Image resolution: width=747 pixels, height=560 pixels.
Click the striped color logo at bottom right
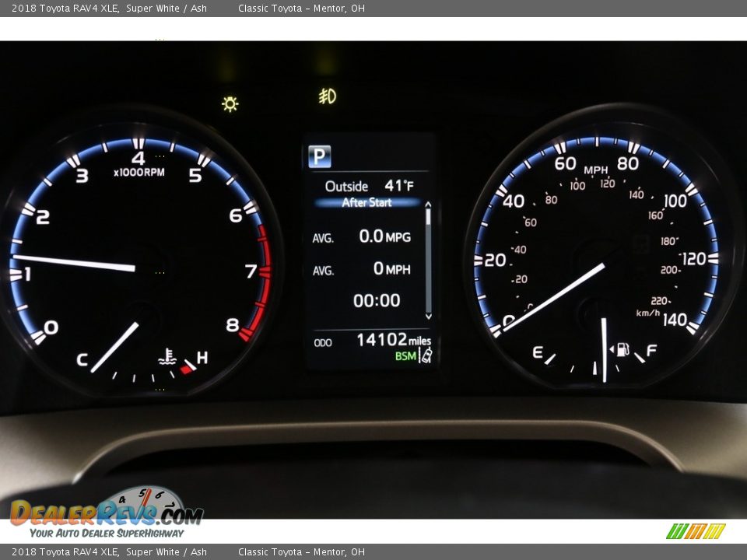tap(696, 531)
